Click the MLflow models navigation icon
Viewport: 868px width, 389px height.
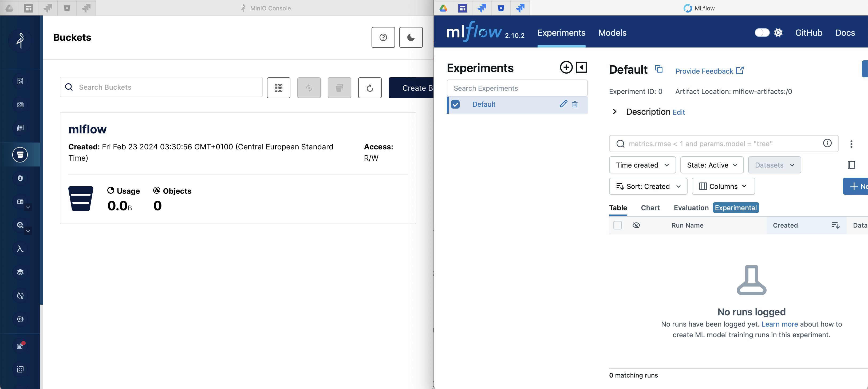(612, 32)
